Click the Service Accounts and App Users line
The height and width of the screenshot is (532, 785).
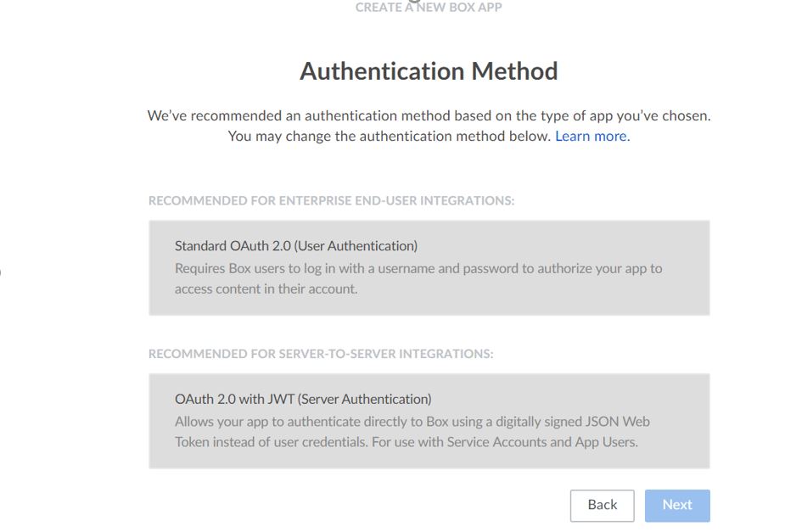point(406,442)
